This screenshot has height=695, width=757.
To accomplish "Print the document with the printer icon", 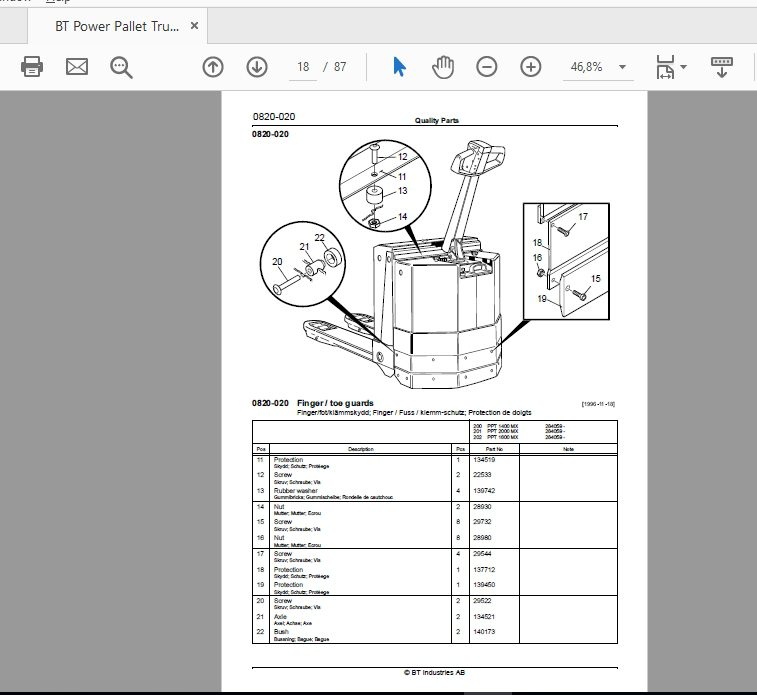I will coord(32,67).
